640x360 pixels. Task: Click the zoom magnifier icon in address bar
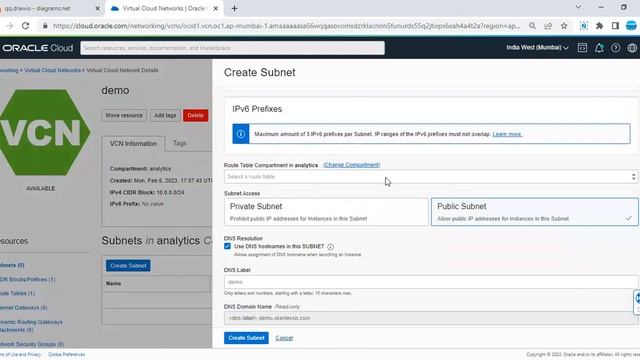pos(532,26)
